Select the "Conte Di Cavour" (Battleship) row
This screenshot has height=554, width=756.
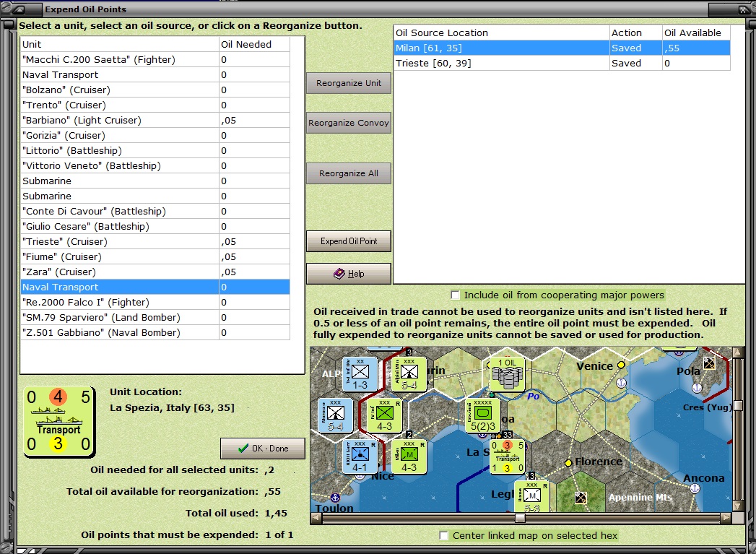[x=155, y=211]
